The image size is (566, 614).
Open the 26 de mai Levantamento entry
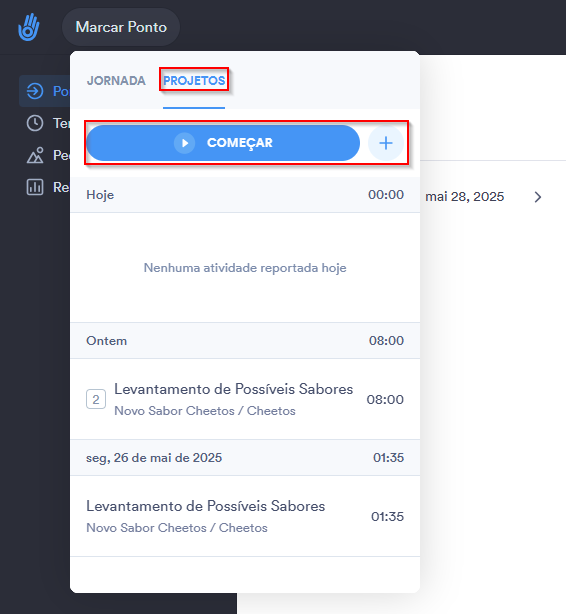(x=245, y=516)
